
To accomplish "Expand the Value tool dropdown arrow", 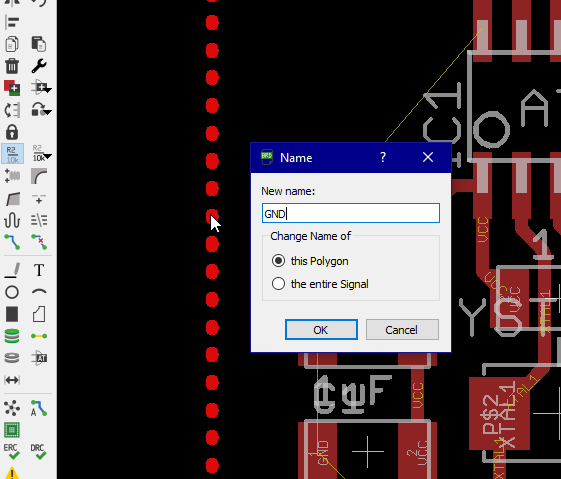I will [48, 156].
